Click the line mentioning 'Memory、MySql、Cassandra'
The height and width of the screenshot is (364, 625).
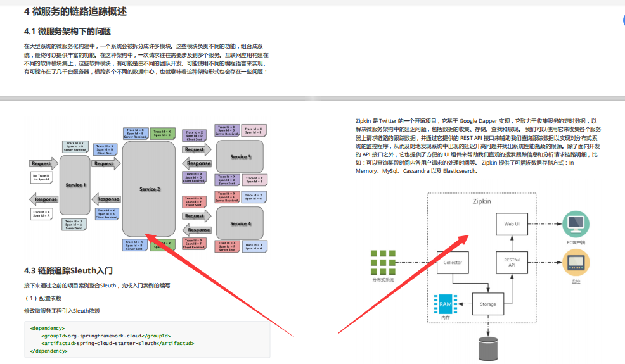click(x=416, y=171)
